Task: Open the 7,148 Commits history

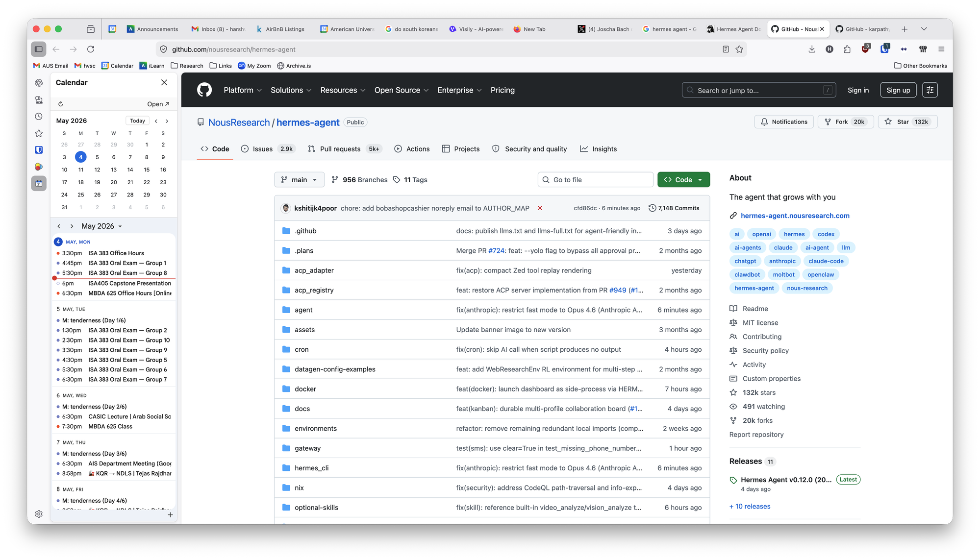Action: click(674, 208)
